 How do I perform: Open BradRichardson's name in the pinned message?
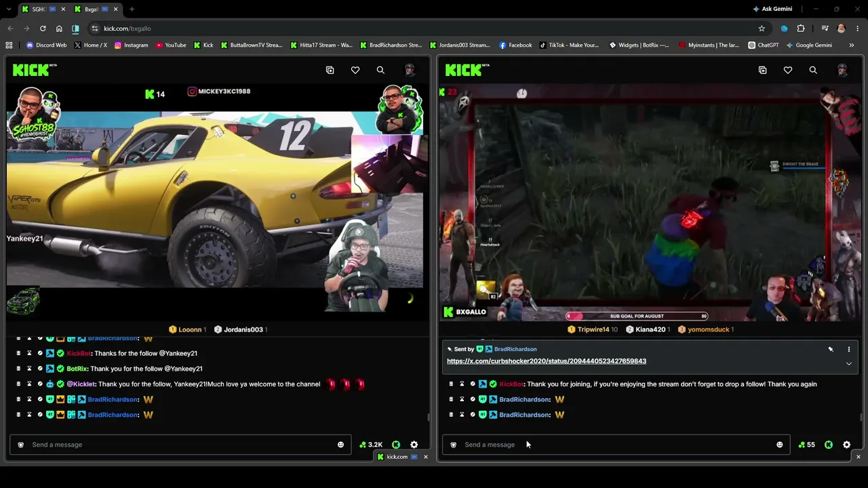pyautogui.click(x=515, y=349)
